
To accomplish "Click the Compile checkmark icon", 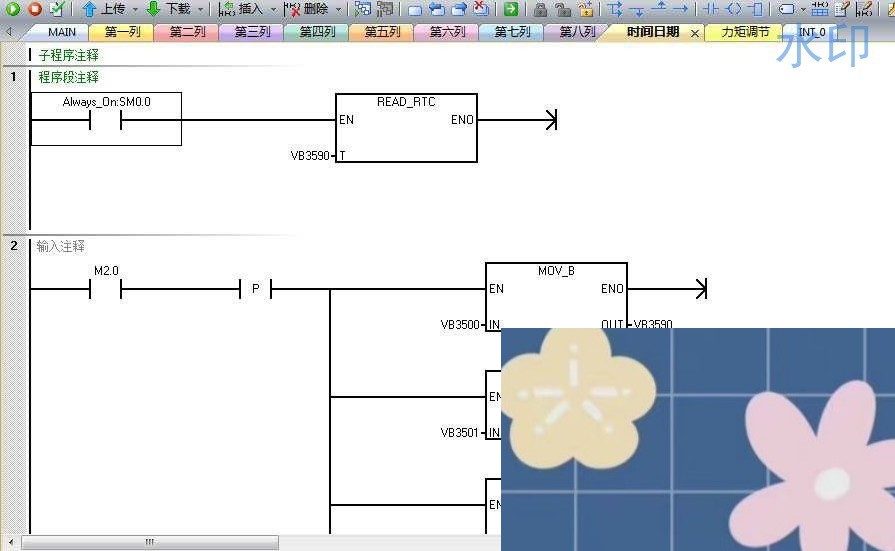I will [56, 9].
